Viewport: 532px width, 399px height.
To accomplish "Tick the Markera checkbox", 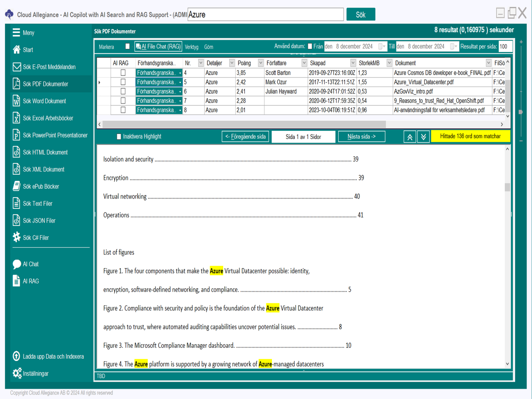I will click(127, 47).
